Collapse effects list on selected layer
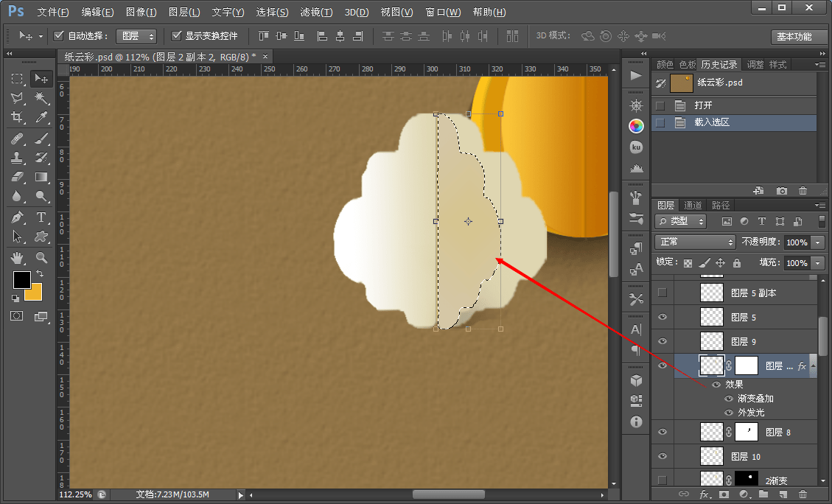The height and width of the screenshot is (504, 832). pos(814,365)
